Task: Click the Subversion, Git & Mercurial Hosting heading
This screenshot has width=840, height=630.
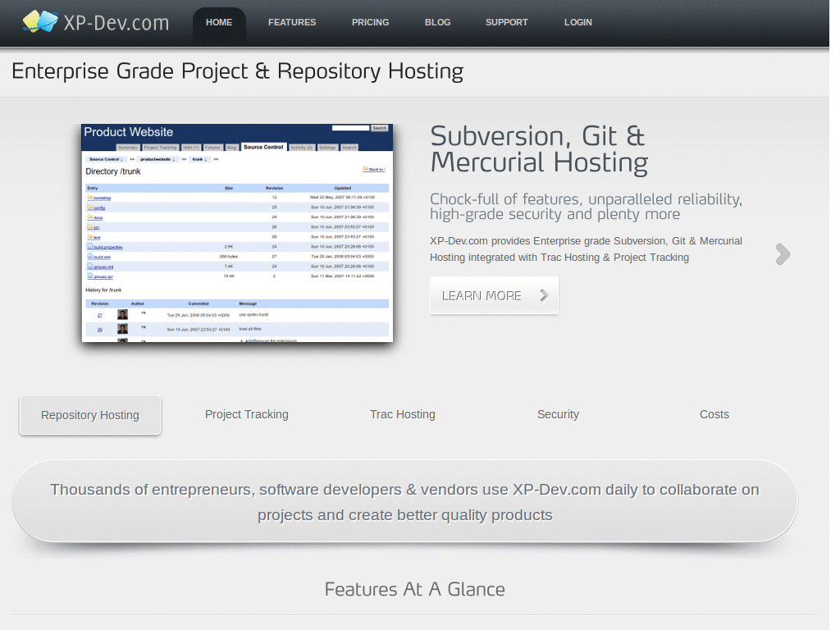Action: click(539, 149)
